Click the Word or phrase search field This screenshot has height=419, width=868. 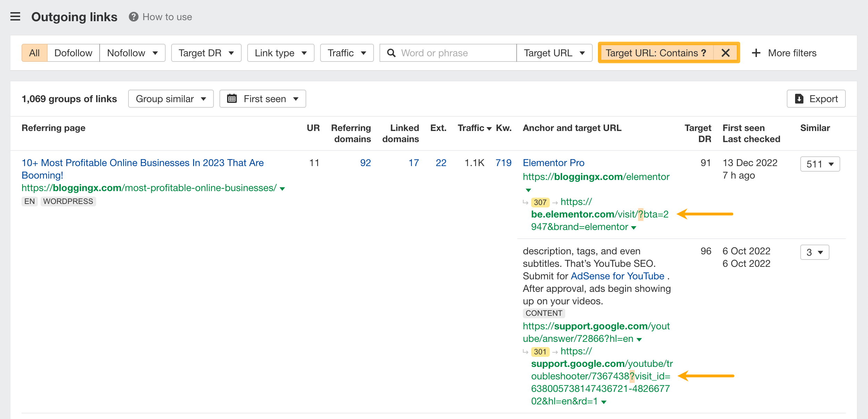pyautogui.click(x=448, y=53)
